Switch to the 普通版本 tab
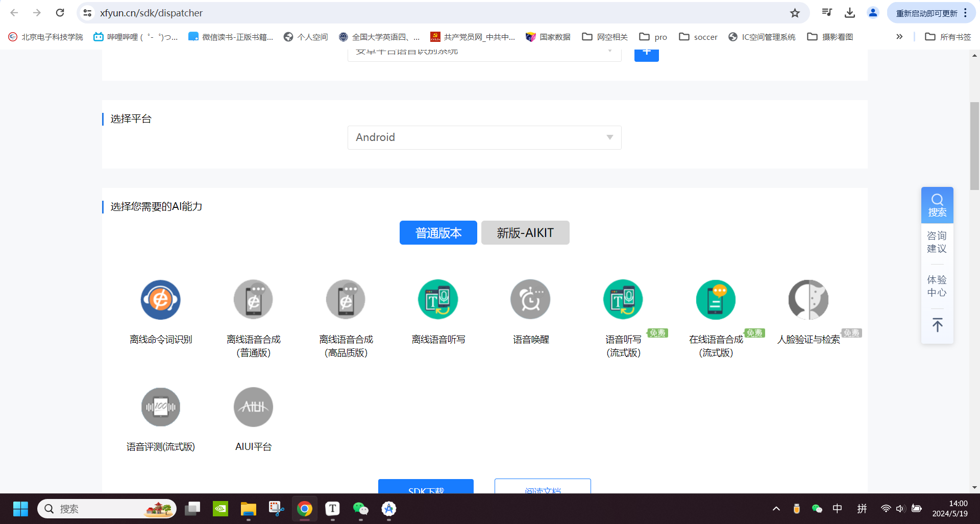The height and width of the screenshot is (524, 980). 438,233
